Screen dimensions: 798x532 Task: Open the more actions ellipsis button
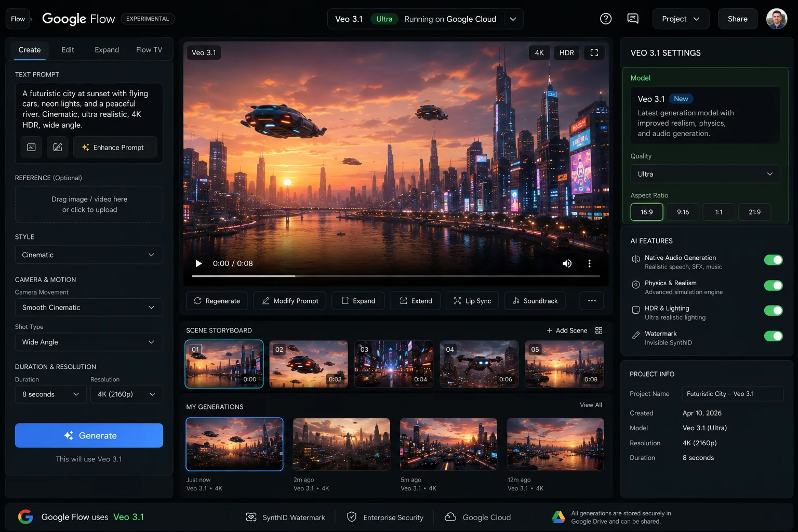pos(592,301)
